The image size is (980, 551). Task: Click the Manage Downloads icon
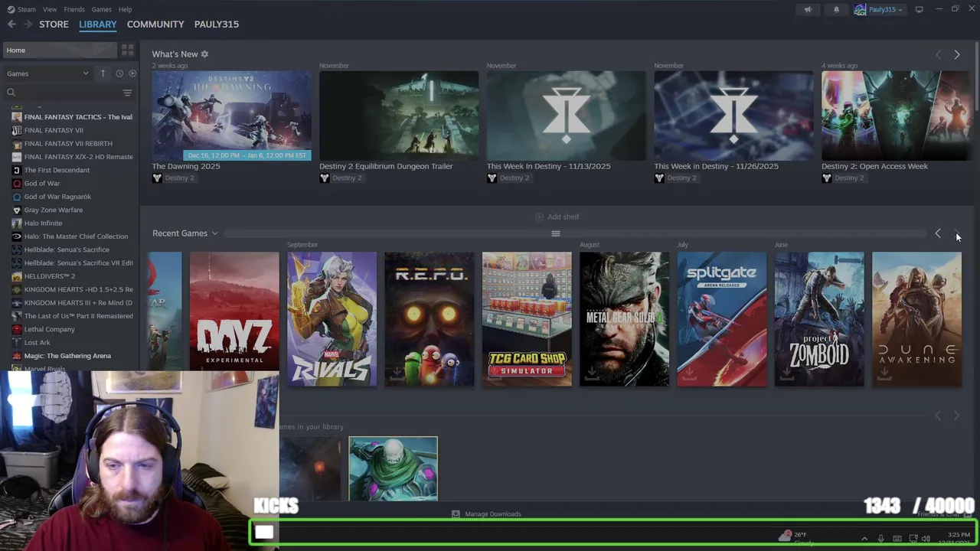[x=456, y=514]
